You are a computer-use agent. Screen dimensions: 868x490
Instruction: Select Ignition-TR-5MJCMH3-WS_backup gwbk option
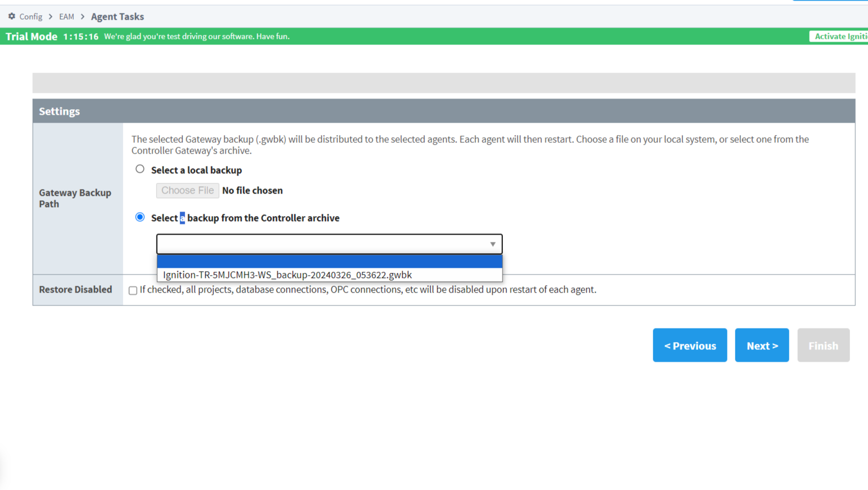pos(330,275)
